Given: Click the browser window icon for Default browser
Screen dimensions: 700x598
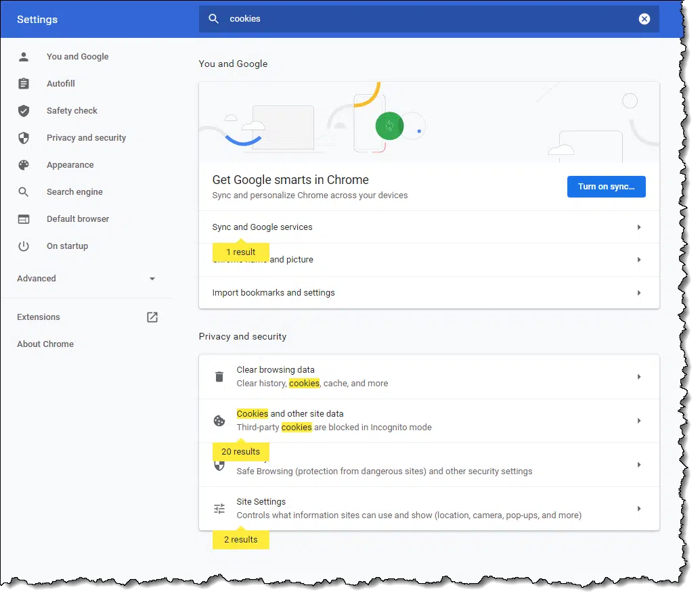Looking at the screenshot, I should click(x=24, y=219).
